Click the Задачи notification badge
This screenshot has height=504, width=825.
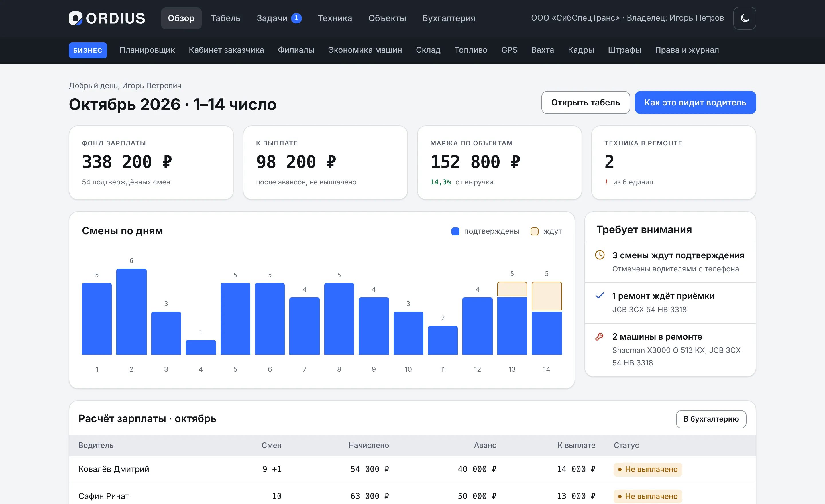(296, 18)
